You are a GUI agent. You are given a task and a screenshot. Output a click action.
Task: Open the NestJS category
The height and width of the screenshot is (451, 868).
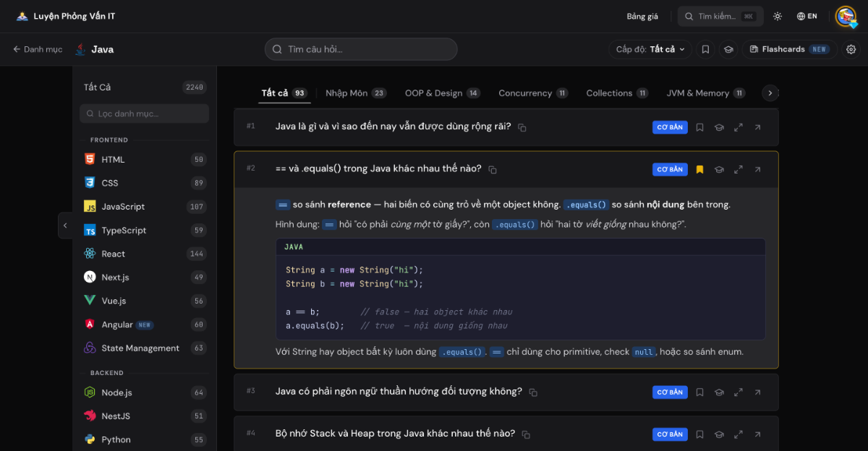(144, 416)
